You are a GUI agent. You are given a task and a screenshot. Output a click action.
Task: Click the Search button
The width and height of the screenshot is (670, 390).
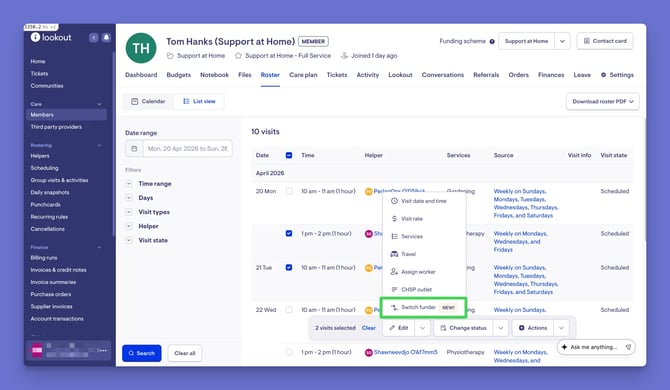pos(141,353)
